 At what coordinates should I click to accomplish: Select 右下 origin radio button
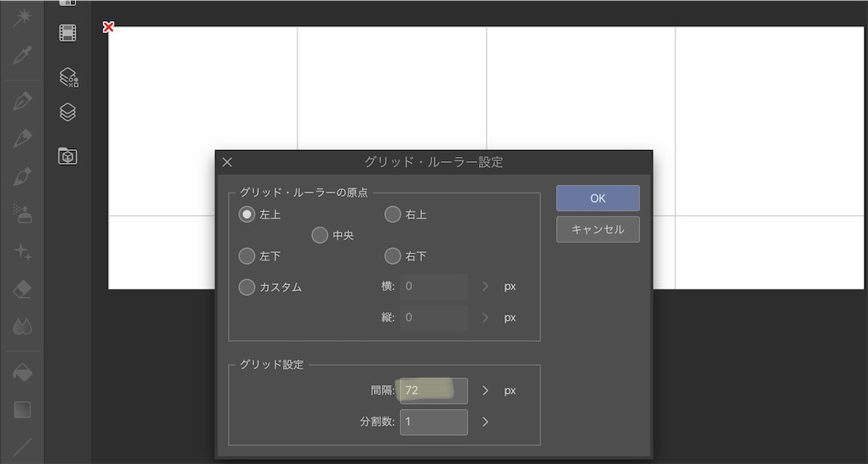pyautogui.click(x=392, y=256)
